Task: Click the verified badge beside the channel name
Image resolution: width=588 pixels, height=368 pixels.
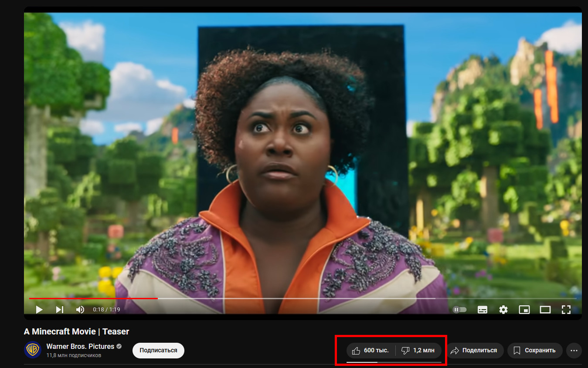Action: pos(119,347)
